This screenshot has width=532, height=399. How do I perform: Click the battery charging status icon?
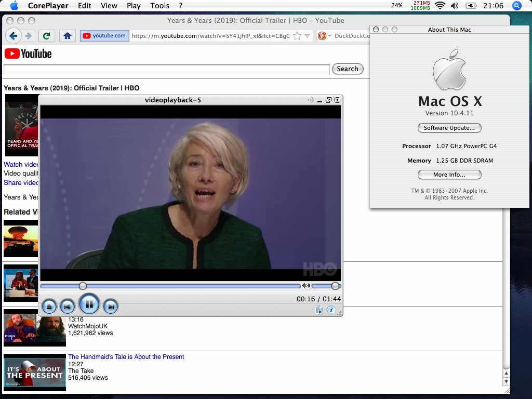[x=471, y=5]
